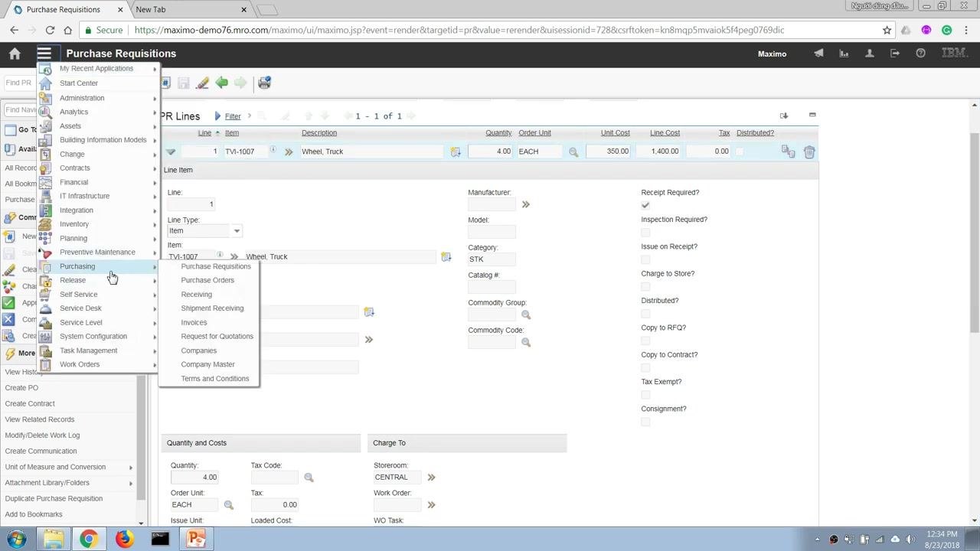
Task: Click the Filter link
Action: pos(233,116)
